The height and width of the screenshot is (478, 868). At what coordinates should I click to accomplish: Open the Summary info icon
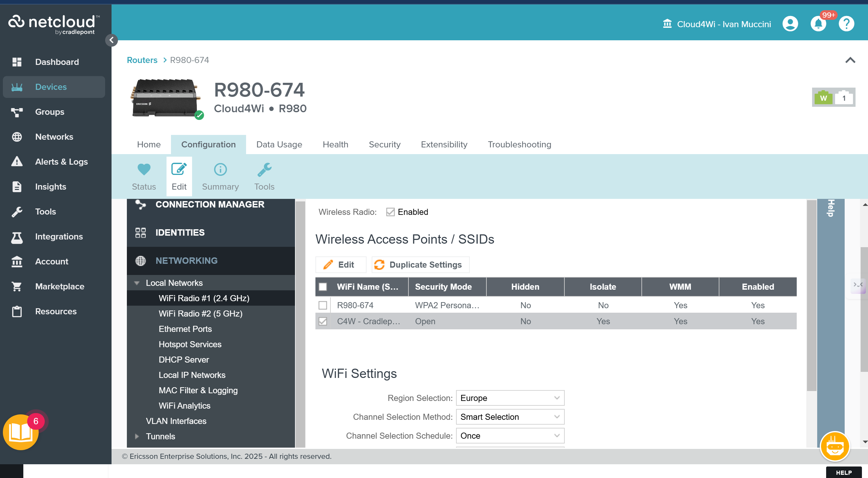[x=221, y=169]
